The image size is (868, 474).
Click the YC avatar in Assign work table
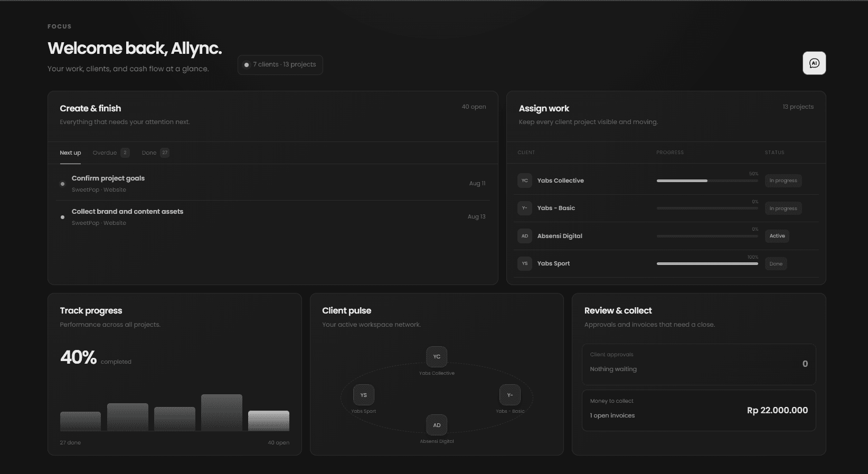525,181
